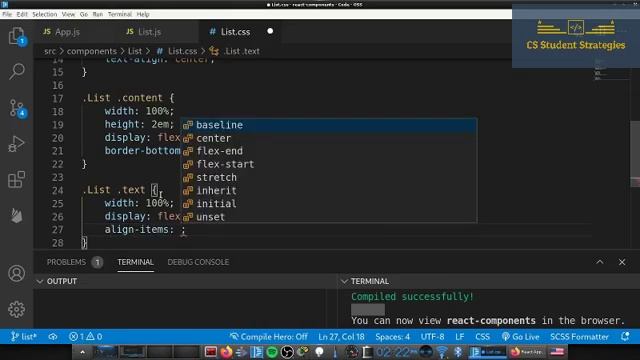Open the Edit menu
Image resolution: width=640 pixels, height=360 pixels.
coord(22,14)
